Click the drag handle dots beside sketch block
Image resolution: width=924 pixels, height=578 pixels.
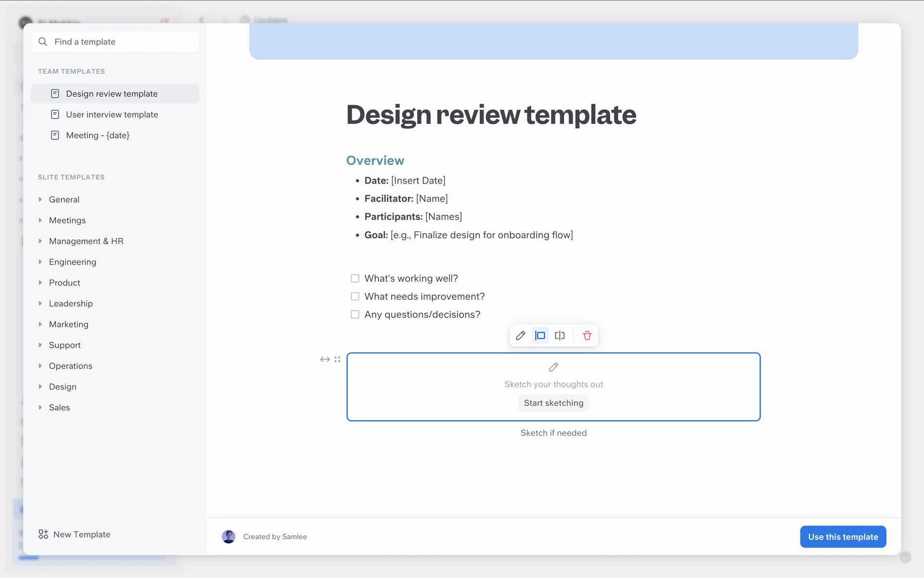(337, 359)
